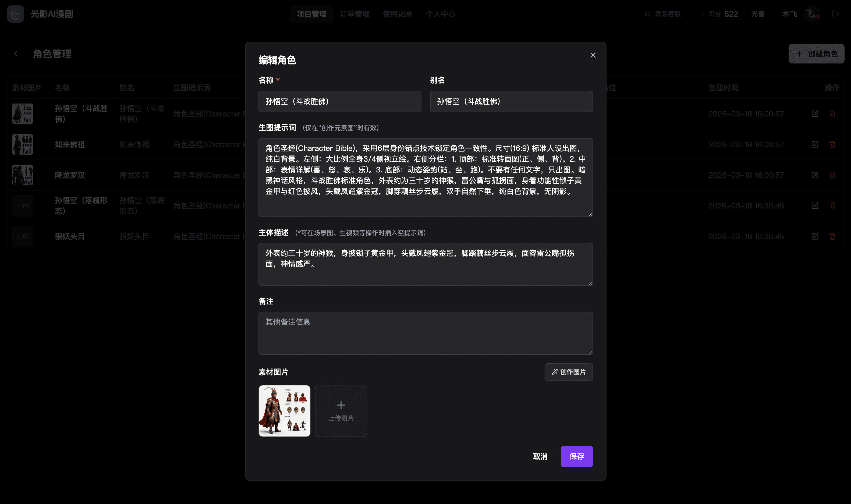
Task: Close the 编辑角色 dialog with X
Action: tap(593, 55)
